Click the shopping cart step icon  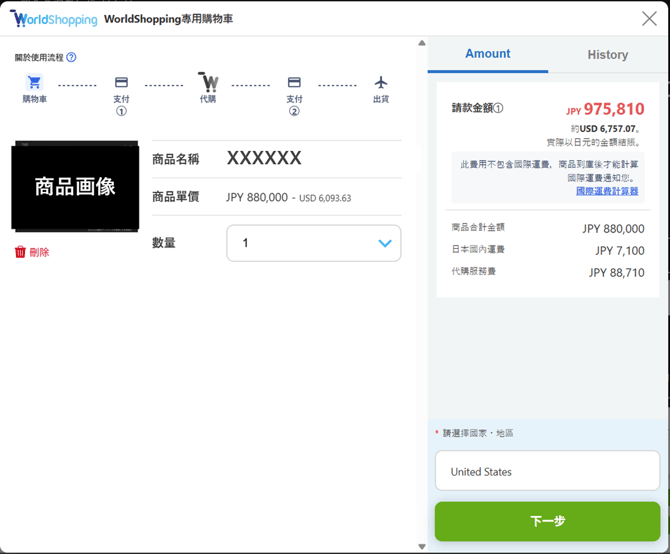(34, 83)
